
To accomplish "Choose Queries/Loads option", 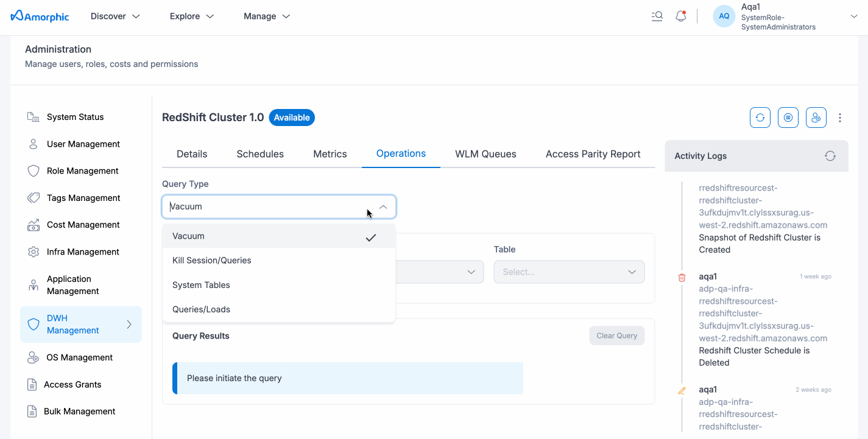I will tap(279, 309).
